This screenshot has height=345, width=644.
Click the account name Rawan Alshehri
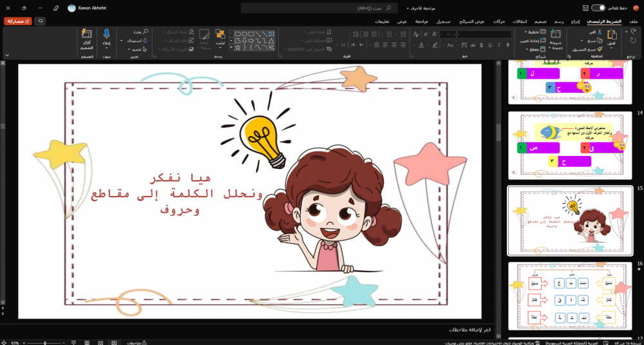point(92,8)
